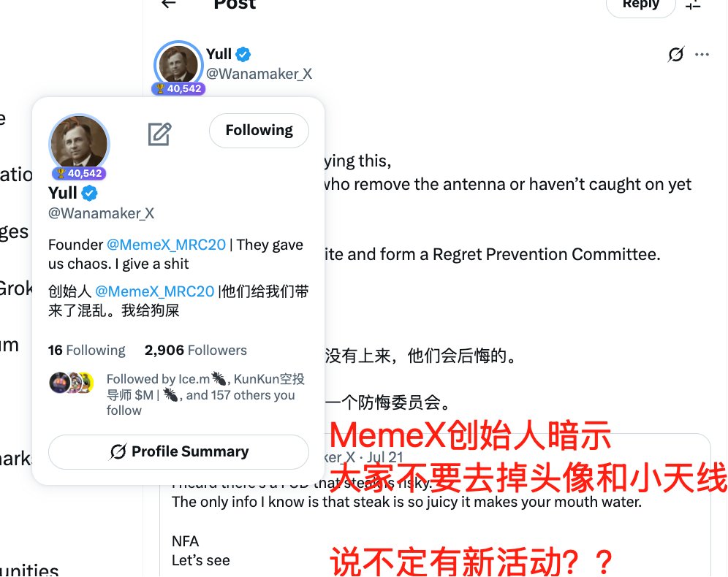View the 2,906 Followers list

(x=195, y=350)
